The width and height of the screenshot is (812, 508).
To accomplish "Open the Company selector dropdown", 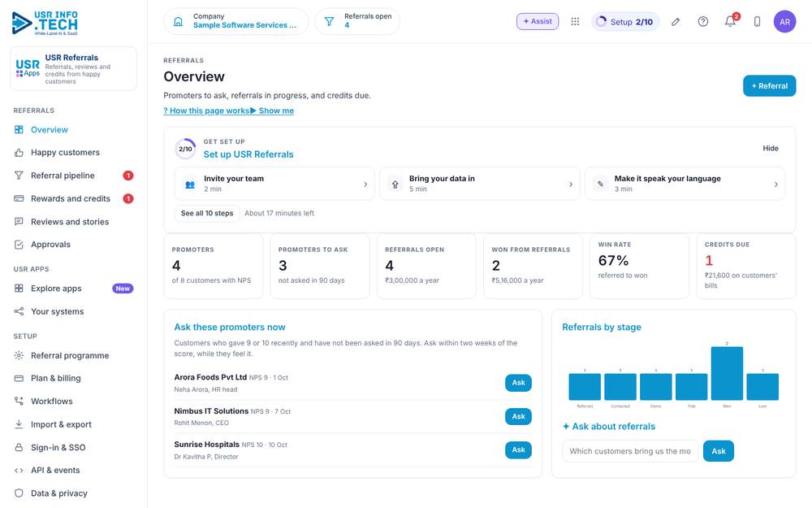I will tap(236, 21).
